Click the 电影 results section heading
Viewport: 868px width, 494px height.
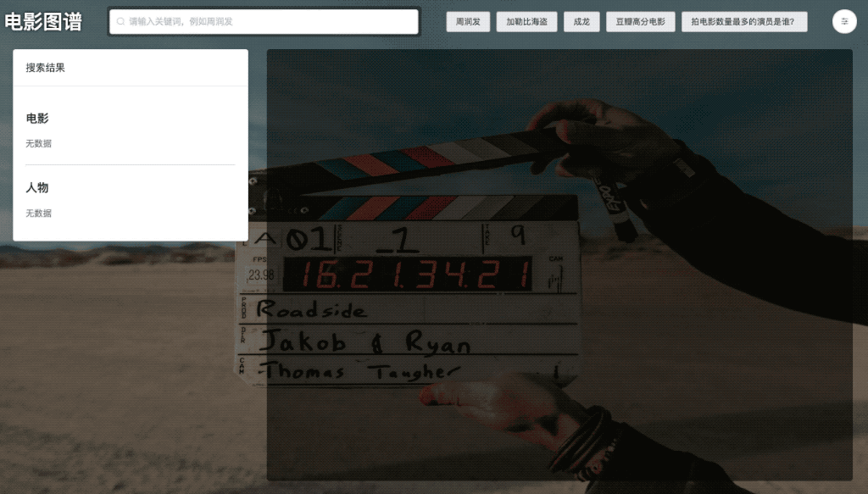(x=37, y=118)
